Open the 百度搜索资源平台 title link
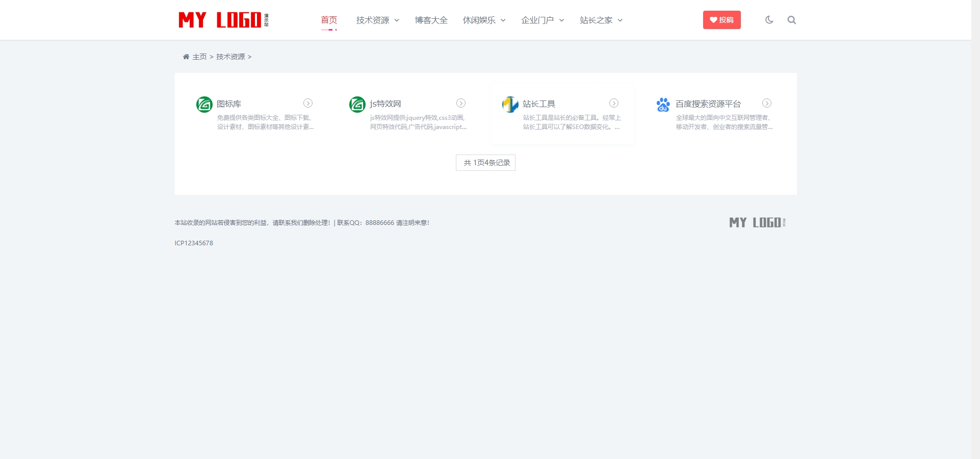980x459 pixels. coord(708,104)
